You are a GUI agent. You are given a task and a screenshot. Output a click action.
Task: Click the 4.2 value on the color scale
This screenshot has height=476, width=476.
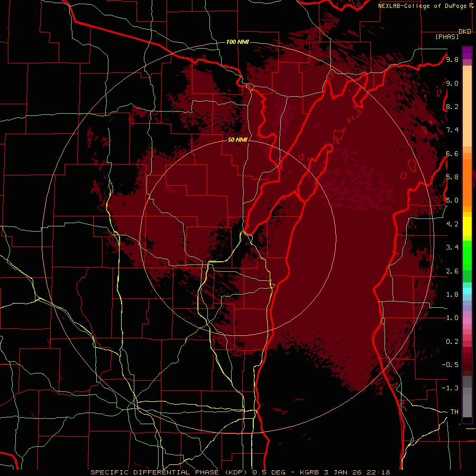click(452, 224)
